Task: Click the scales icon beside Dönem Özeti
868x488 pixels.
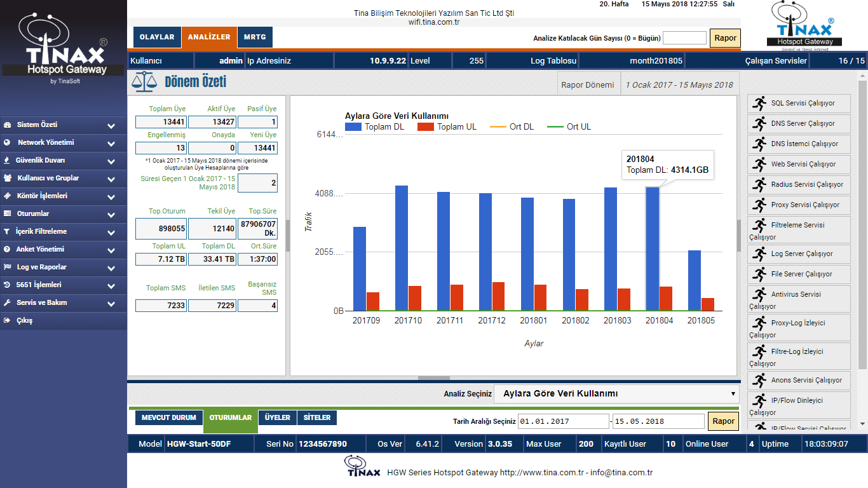Action: 144,83
